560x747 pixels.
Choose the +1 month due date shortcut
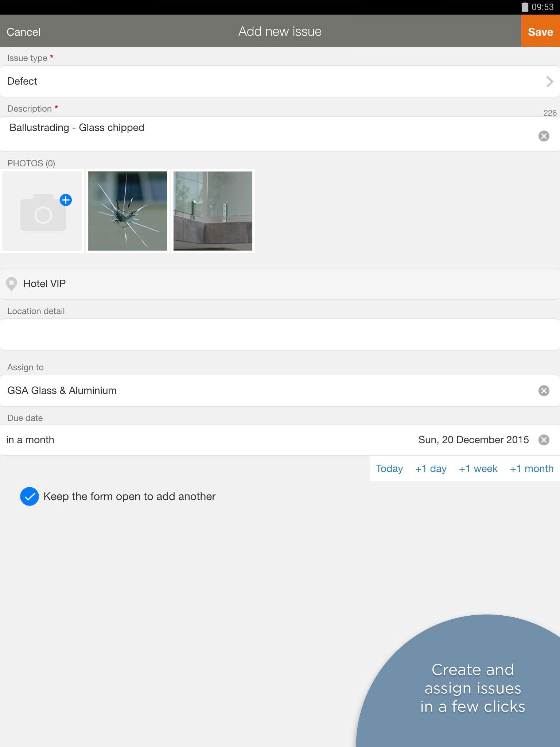[x=532, y=469]
